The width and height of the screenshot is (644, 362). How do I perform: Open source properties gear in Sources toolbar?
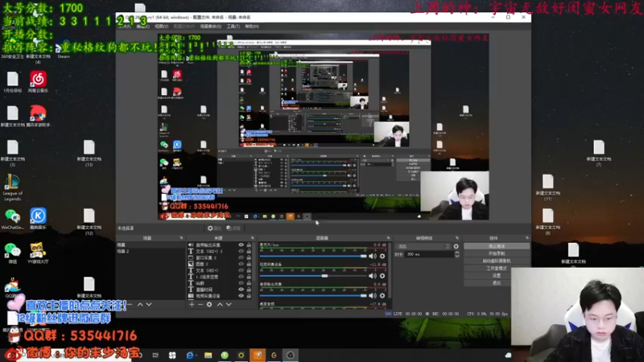click(209, 305)
